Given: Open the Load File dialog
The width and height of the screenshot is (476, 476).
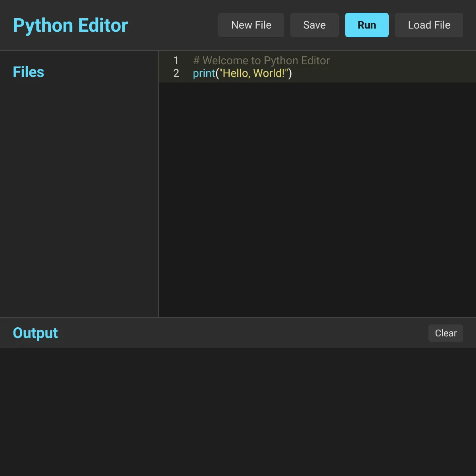Looking at the screenshot, I should pyautogui.click(x=429, y=25).
